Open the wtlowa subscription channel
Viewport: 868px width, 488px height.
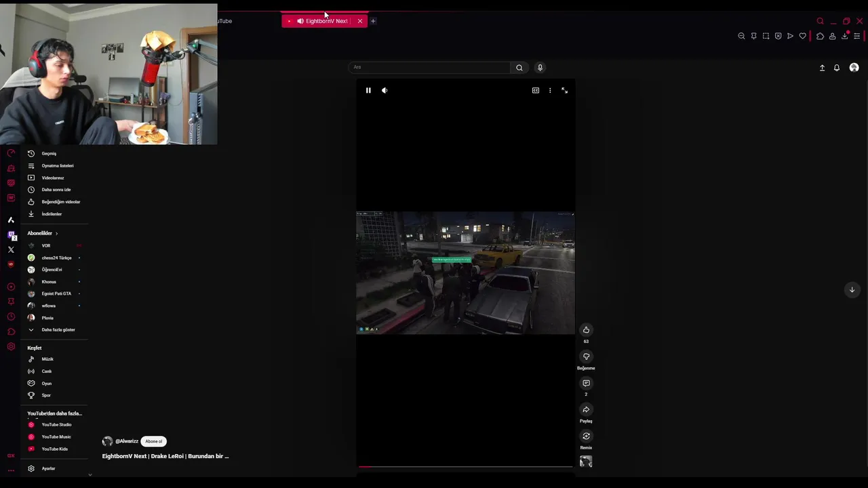(x=54, y=306)
